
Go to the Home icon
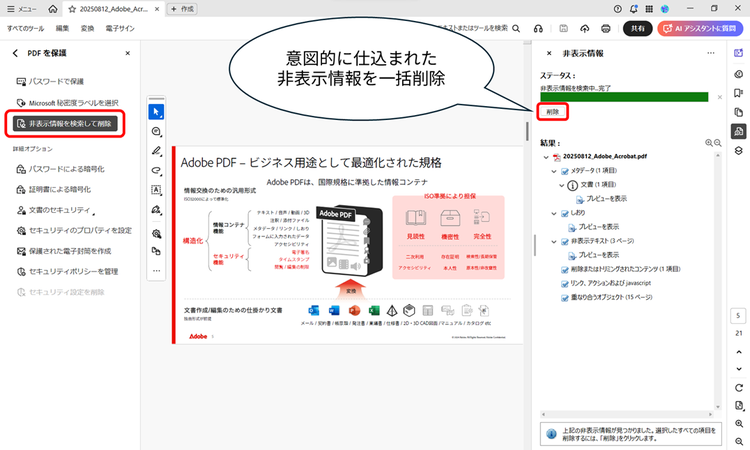pos(53,9)
